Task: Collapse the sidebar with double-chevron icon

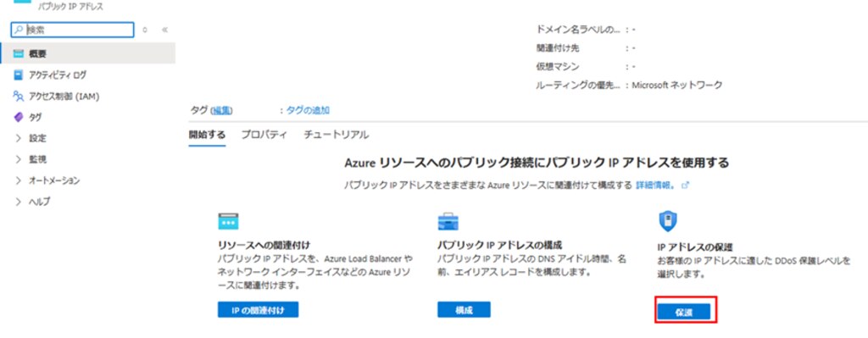Action: tap(164, 30)
